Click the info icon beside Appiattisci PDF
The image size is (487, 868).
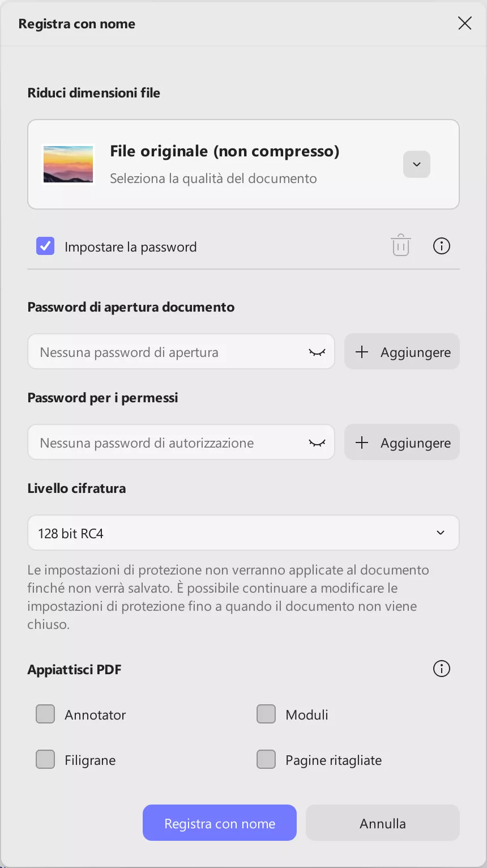[441, 669]
